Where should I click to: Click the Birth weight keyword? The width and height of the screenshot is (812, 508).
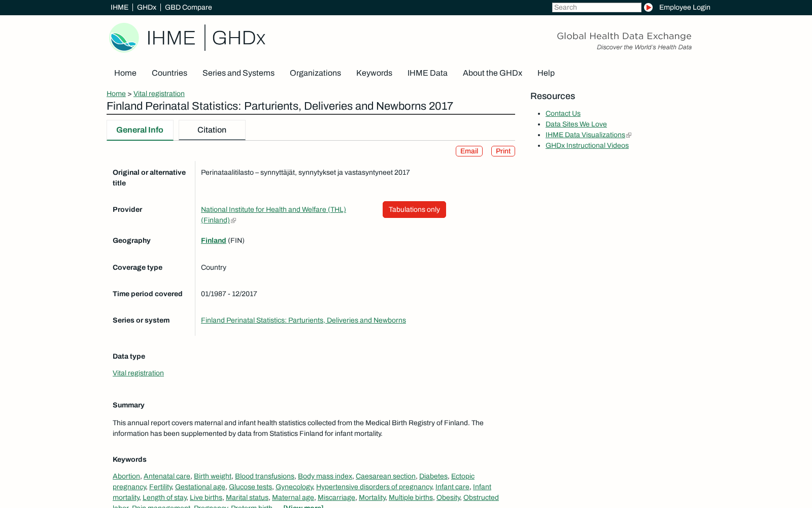(x=213, y=477)
